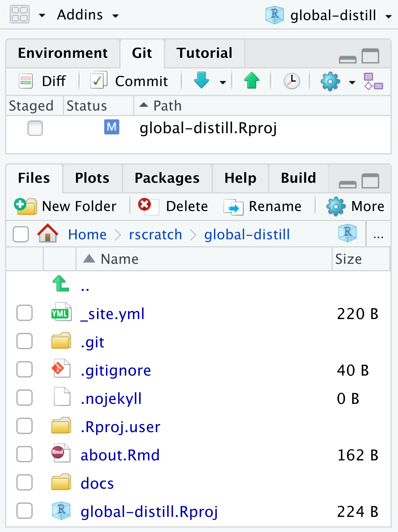
Task: Click the R project cube in Files path bar
Action: click(x=347, y=233)
